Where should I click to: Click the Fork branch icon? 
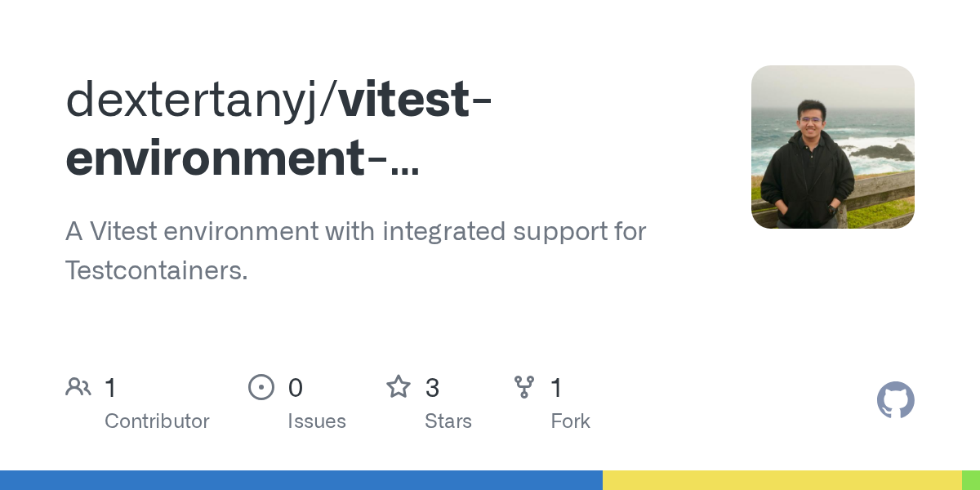tap(523, 387)
